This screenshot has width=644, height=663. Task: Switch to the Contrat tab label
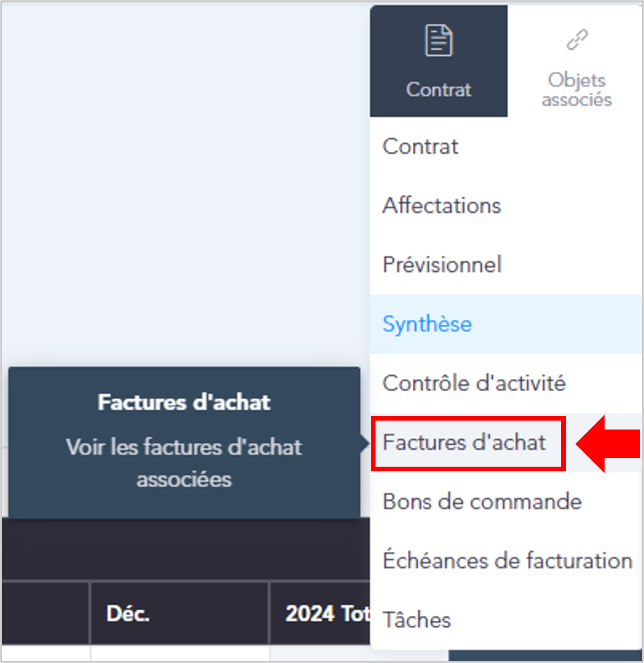pyautogui.click(x=439, y=89)
